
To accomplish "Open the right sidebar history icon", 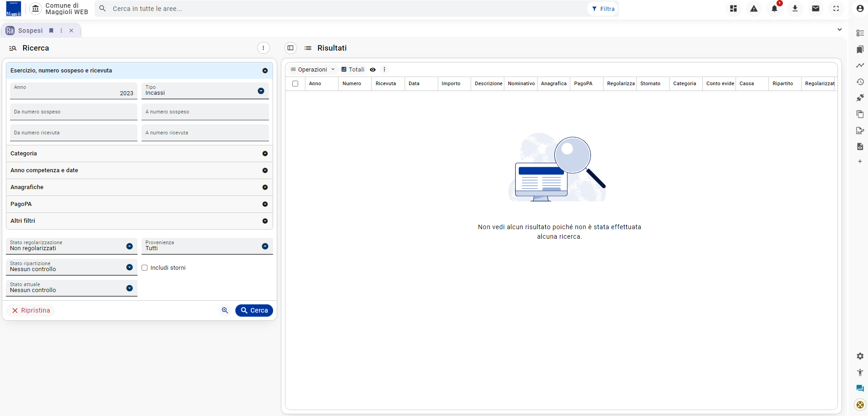I will 860,82.
